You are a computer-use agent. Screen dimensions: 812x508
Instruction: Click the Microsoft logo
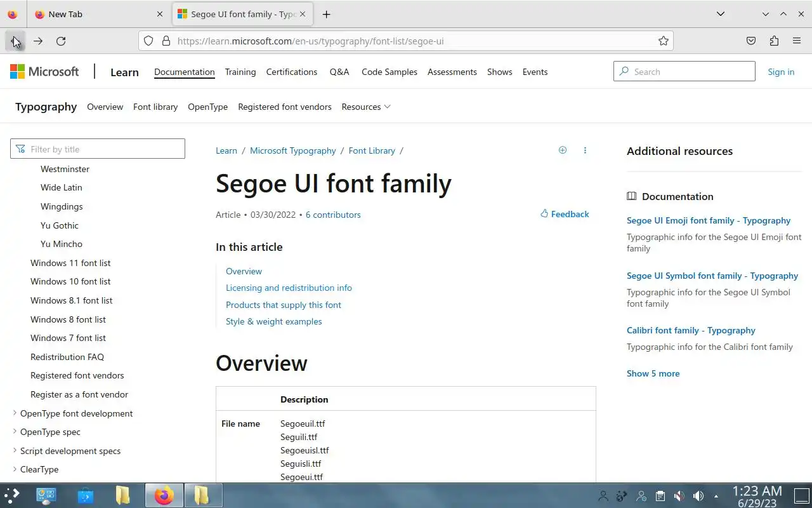tap(44, 72)
